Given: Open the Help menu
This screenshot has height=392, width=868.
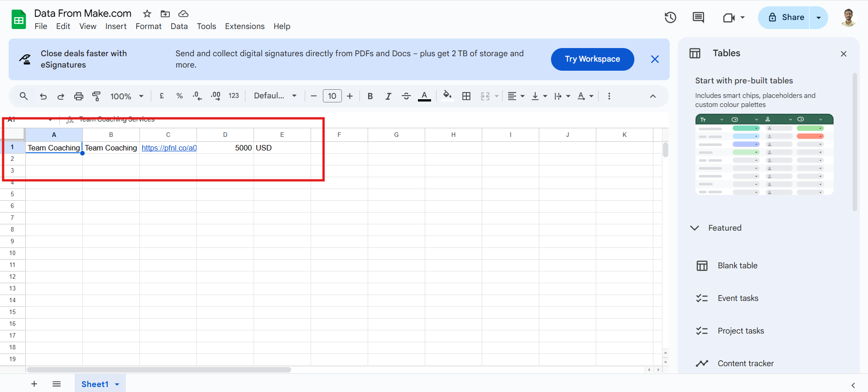Looking at the screenshot, I should [x=282, y=26].
